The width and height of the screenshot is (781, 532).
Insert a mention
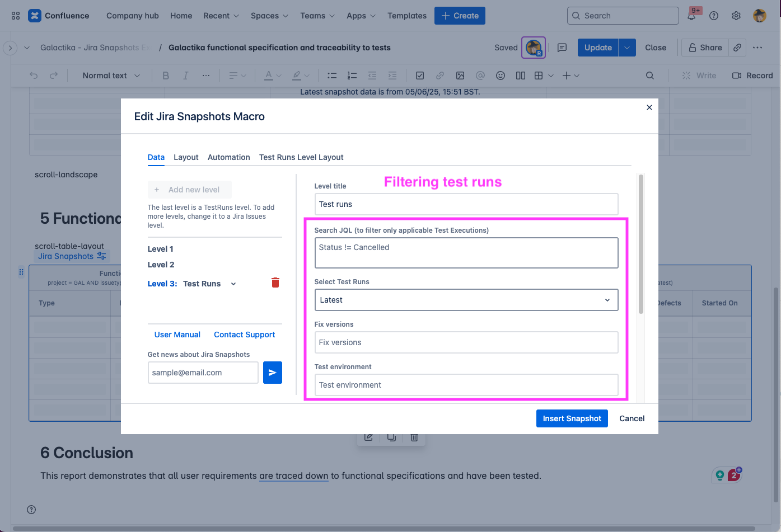click(x=480, y=76)
